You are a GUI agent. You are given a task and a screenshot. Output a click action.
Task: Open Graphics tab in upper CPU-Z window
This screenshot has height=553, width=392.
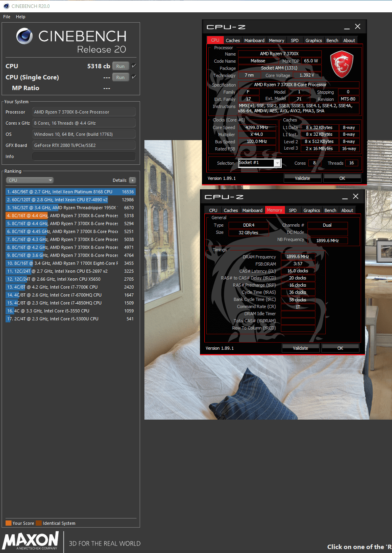coord(314,40)
